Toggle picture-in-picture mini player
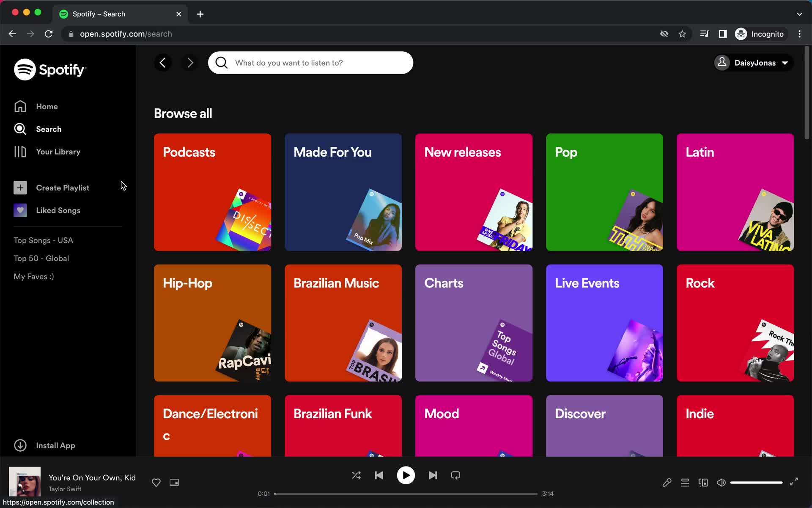This screenshot has width=812, height=508. (x=174, y=482)
